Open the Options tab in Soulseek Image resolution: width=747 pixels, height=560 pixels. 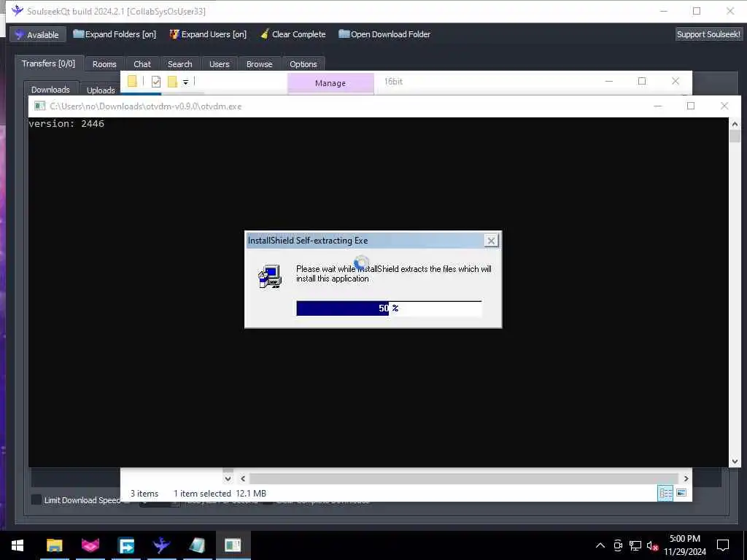[303, 64]
